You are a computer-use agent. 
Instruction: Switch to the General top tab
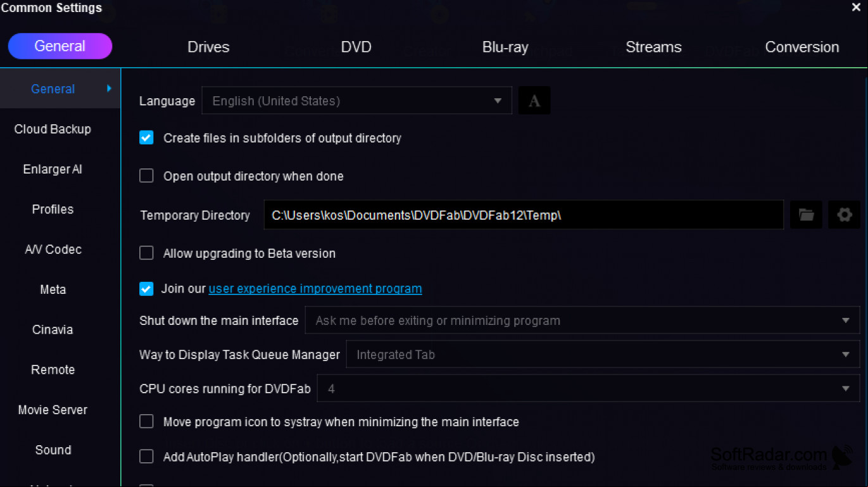[60, 46]
